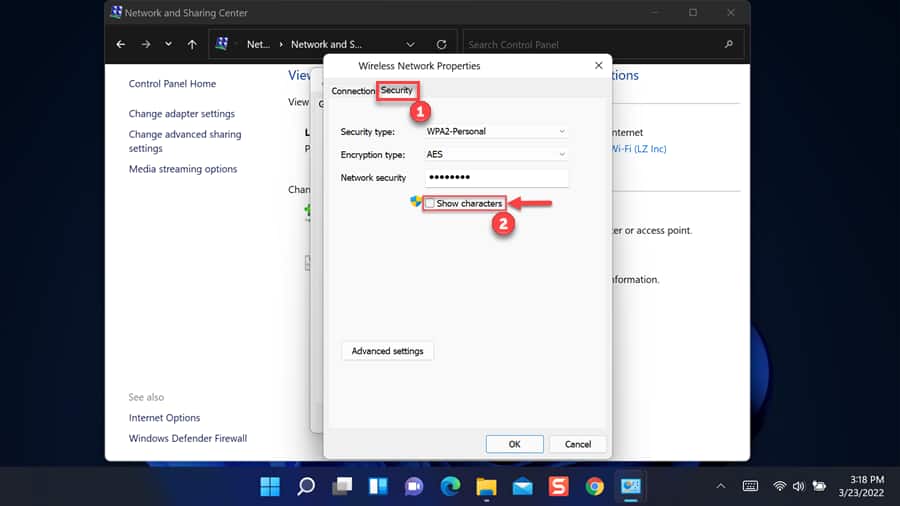The image size is (900, 506).
Task: Switch to the Connection tab
Action: (x=353, y=91)
